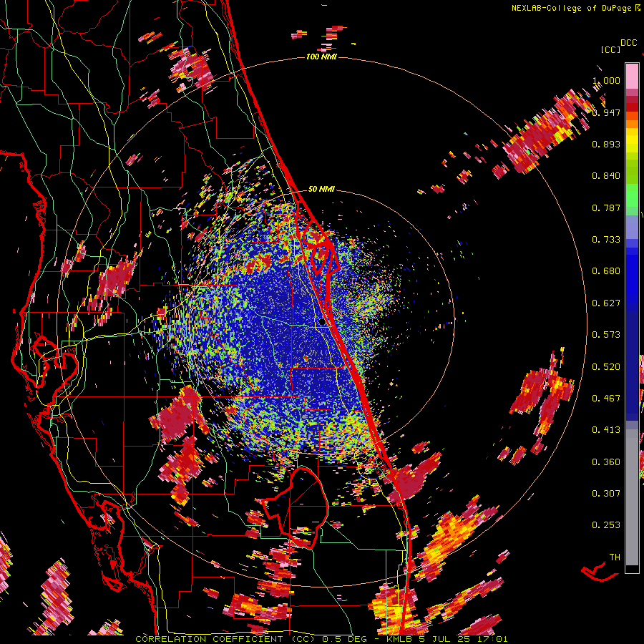Click the 0.520 scale value
Viewport: 644px width, 644px height.
606,367
